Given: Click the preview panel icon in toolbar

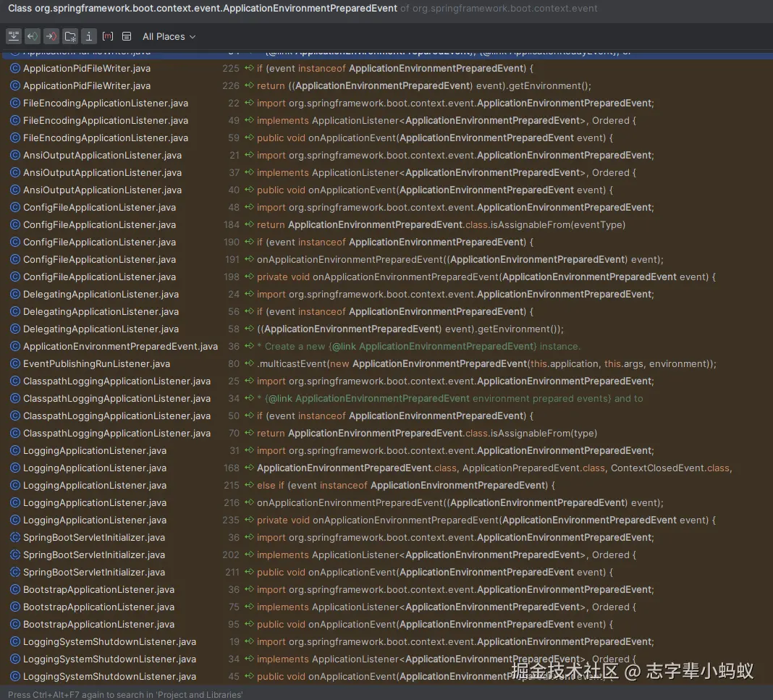Looking at the screenshot, I should tap(127, 36).
